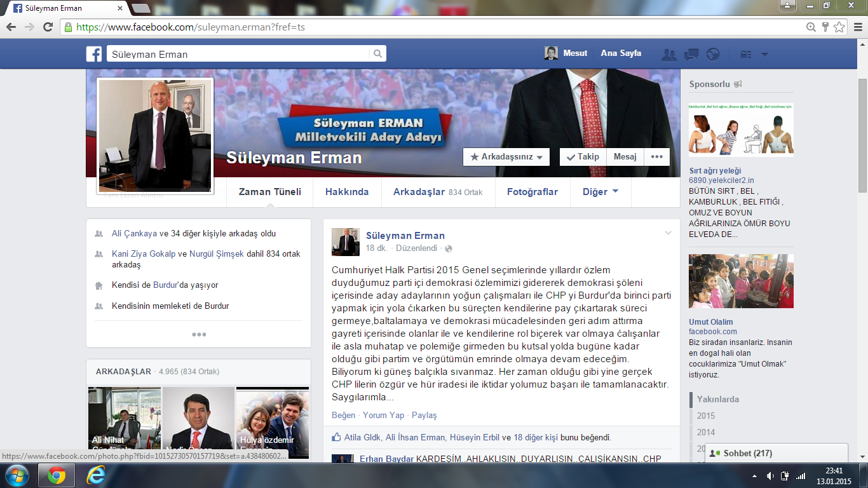Click the search magnifier icon

coord(377,54)
